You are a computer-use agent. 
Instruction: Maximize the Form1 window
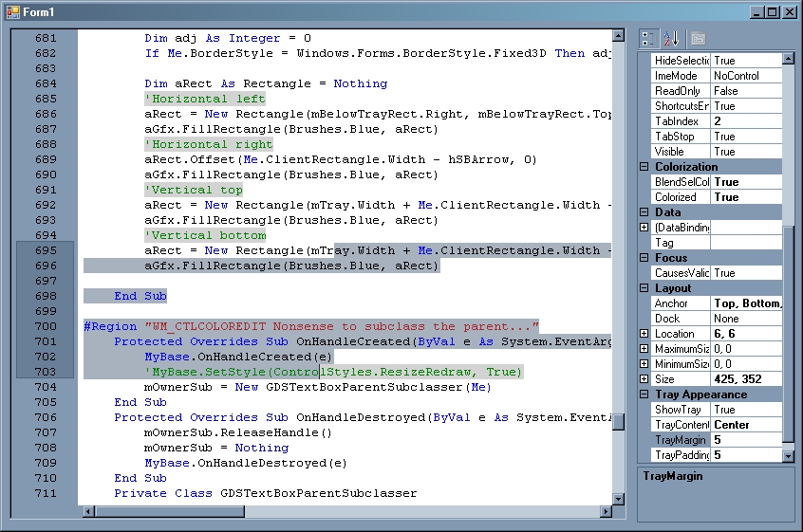[773, 12]
